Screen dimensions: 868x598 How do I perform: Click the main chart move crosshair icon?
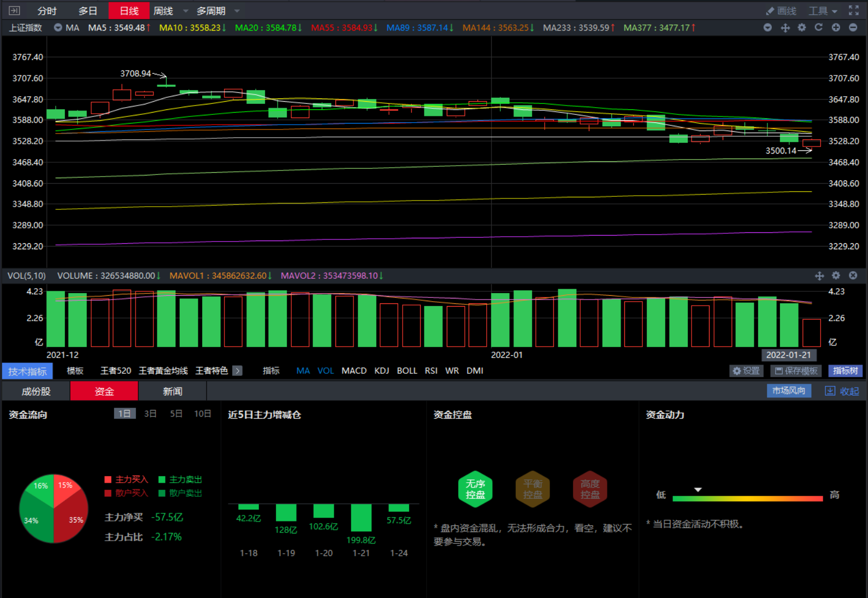785,27
